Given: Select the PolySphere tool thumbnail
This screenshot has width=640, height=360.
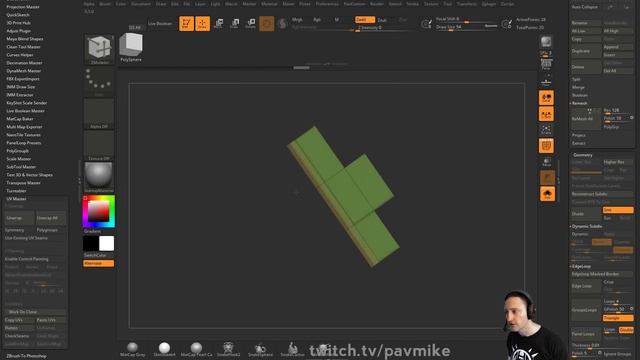Looking at the screenshot, I should [131, 47].
